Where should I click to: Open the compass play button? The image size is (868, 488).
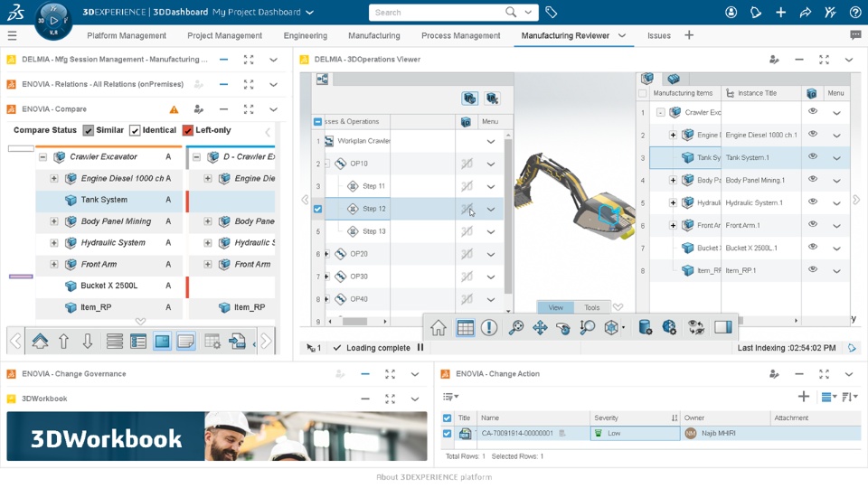[53, 21]
